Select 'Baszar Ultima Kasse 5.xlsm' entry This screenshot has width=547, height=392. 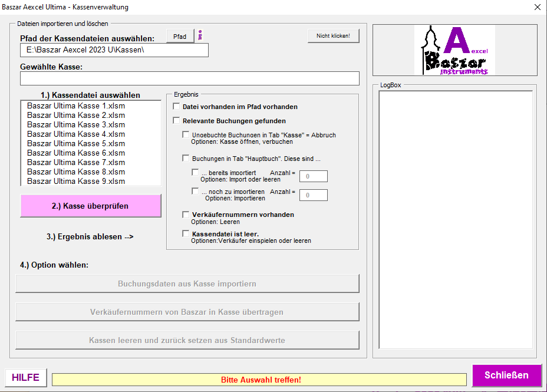tap(91, 143)
